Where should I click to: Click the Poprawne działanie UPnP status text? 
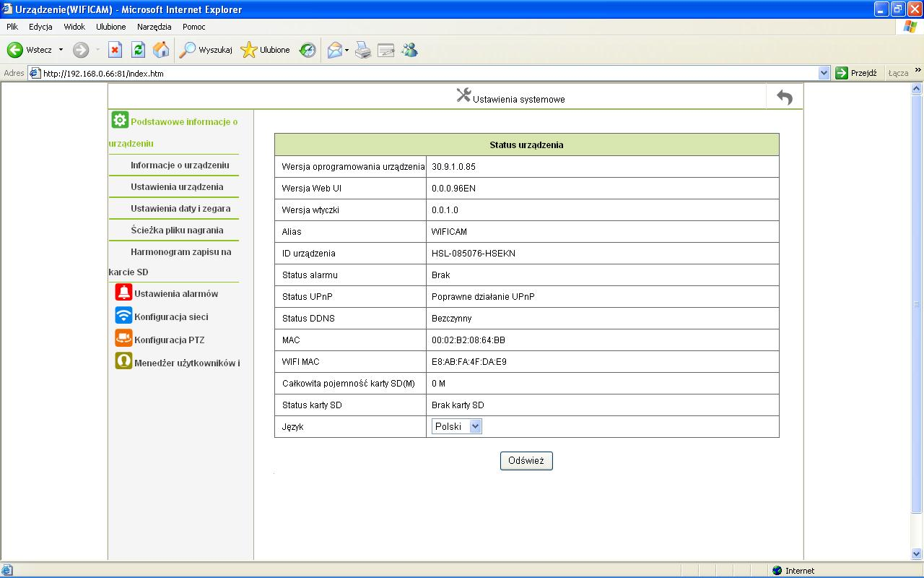click(x=483, y=297)
